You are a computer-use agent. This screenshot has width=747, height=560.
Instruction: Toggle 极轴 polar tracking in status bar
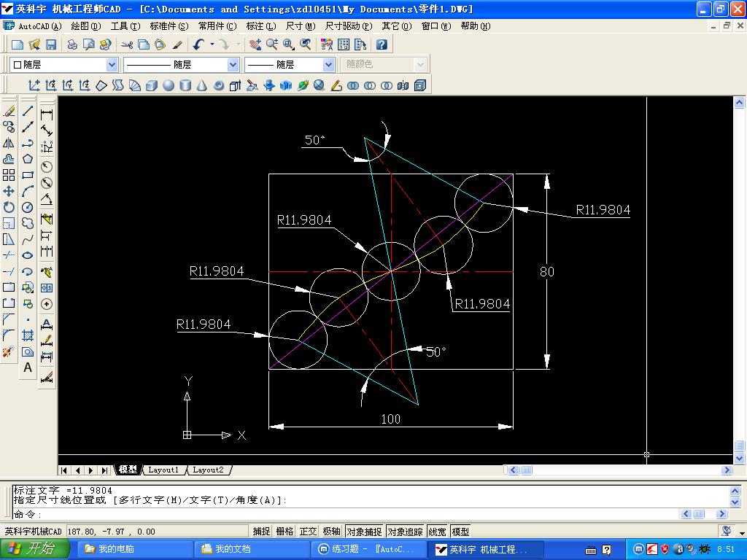[332, 532]
